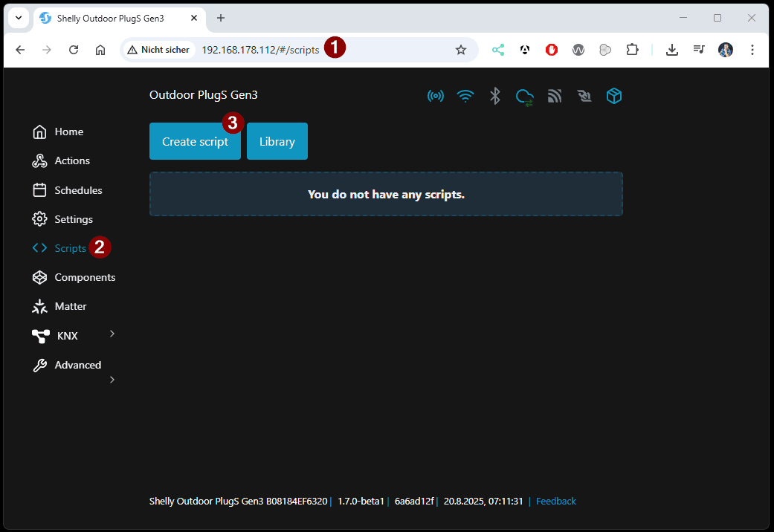This screenshot has height=532, width=774.
Task: Open the Feedback link in the footer
Action: pos(556,501)
